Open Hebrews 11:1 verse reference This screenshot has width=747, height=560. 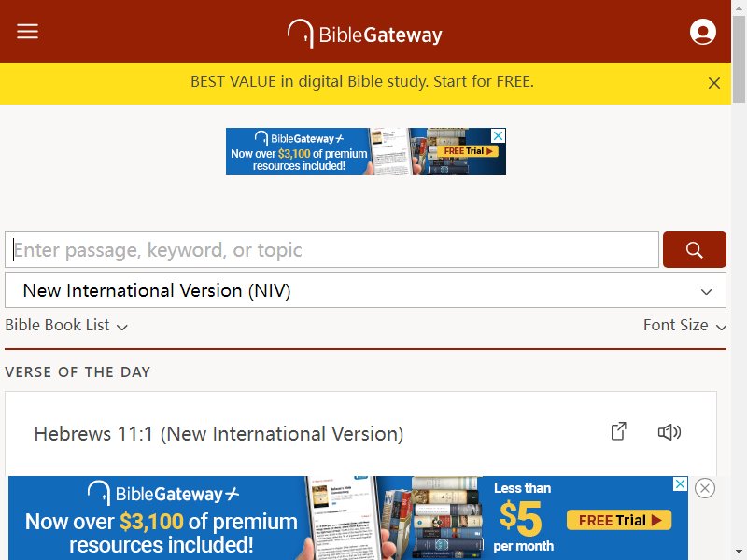click(x=218, y=434)
